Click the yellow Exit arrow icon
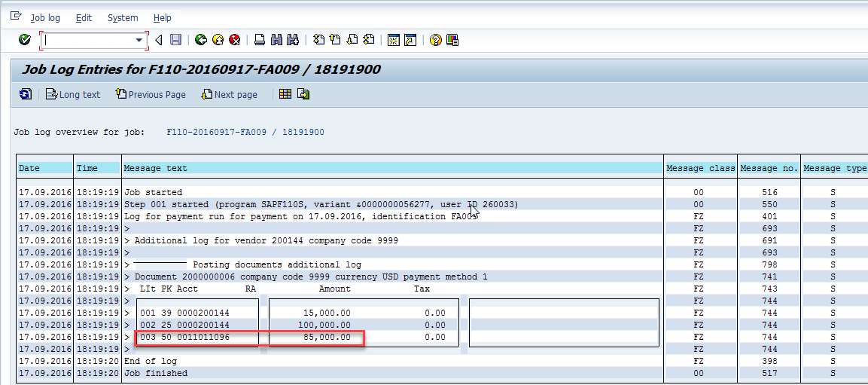This screenshot has width=868, height=385. 218,40
